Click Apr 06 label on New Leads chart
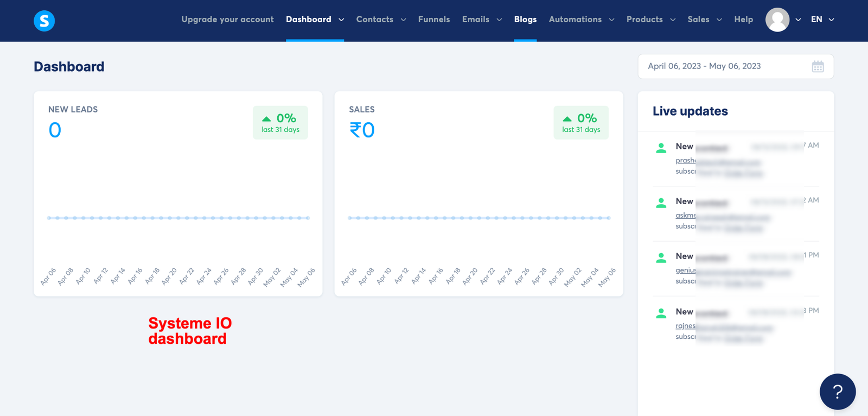 [48, 276]
